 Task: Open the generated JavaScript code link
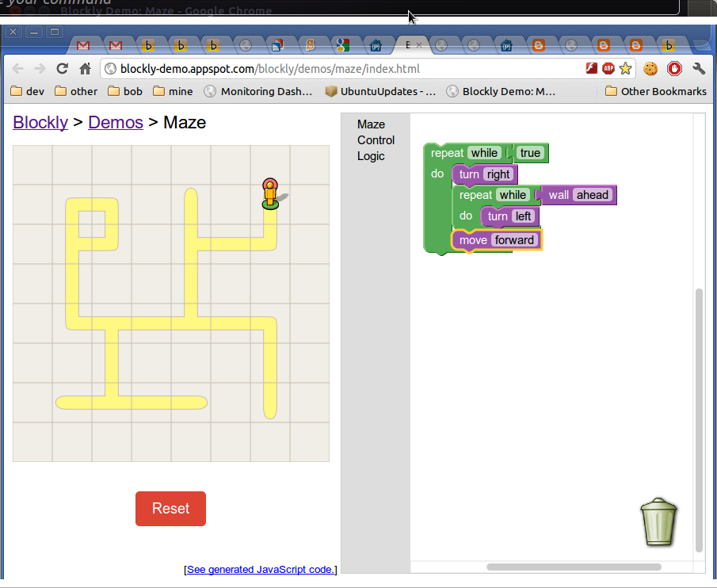(261, 569)
